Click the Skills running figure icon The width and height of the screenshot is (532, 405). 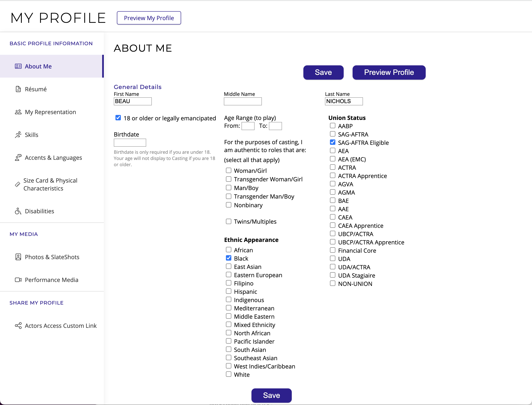coord(18,135)
